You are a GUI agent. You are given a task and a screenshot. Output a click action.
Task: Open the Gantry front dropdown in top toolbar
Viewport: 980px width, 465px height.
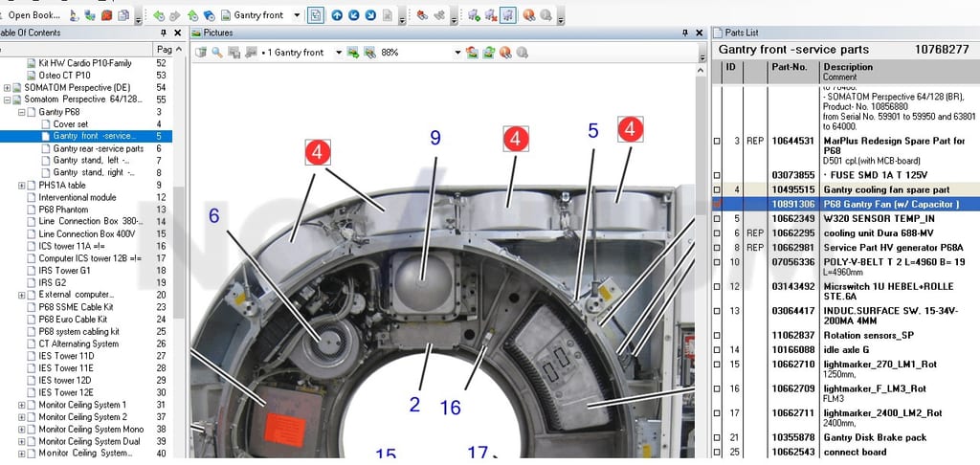coord(297,15)
